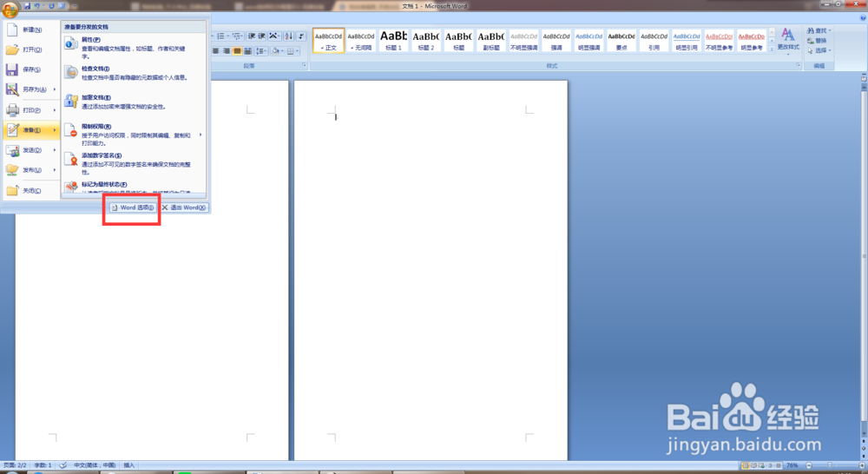Apply the 明显引用 style
The height and width of the screenshot is (474, 868).
coord(687,41)
